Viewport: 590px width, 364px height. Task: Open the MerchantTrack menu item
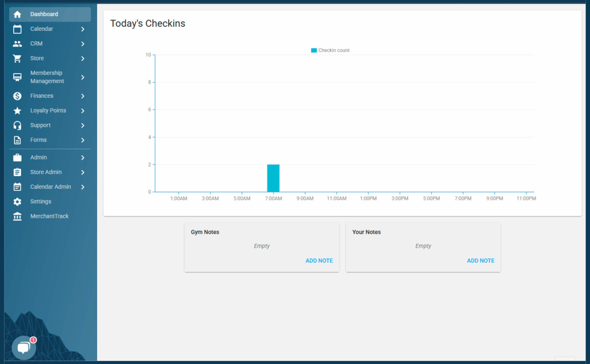click(x=50, y=216)
